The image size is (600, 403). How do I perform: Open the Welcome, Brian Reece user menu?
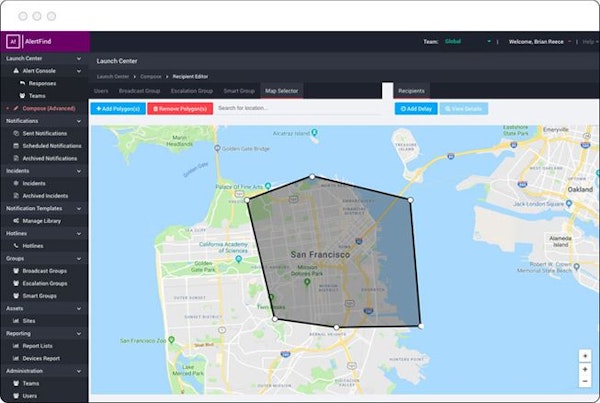tap(540, 41)
